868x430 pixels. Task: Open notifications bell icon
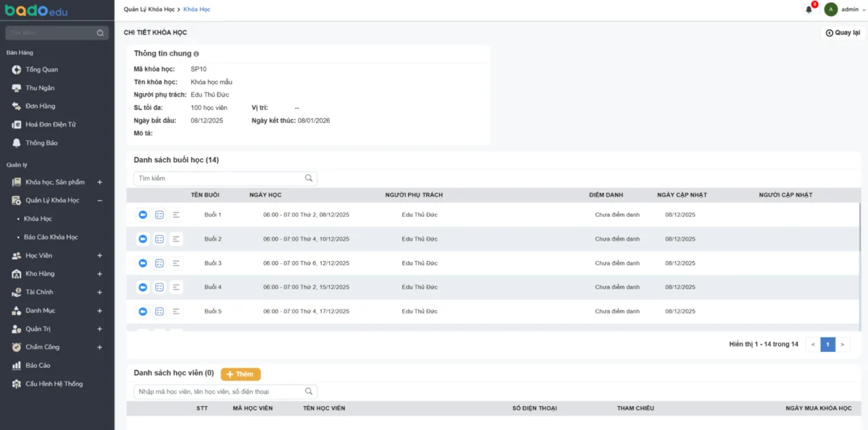tap(809, 9)
